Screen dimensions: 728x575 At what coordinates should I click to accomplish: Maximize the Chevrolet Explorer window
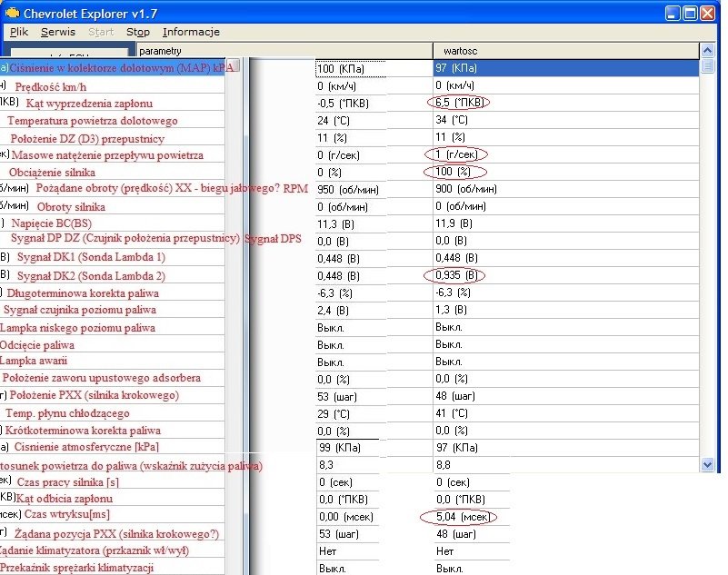coord(692,12)
